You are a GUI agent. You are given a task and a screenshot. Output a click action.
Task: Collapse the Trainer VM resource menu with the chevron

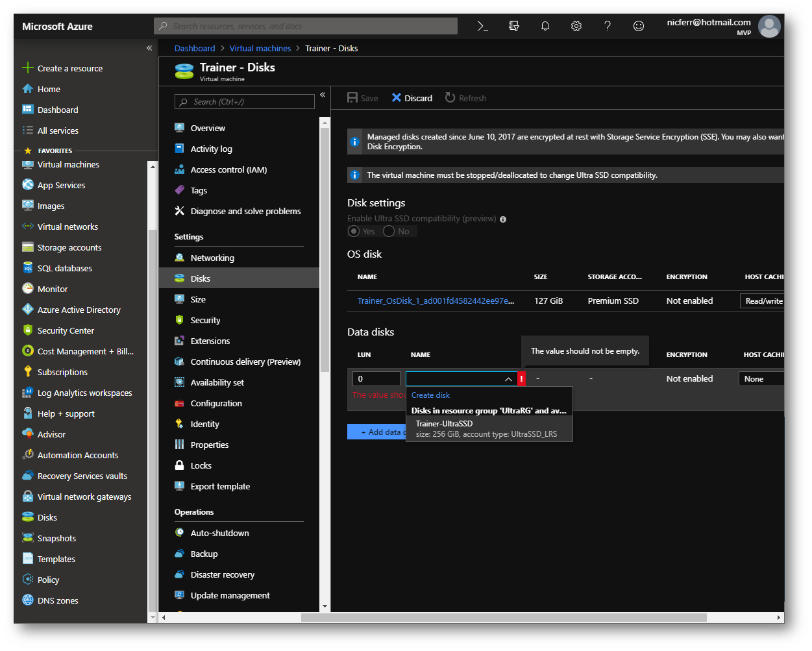(323, 95)
